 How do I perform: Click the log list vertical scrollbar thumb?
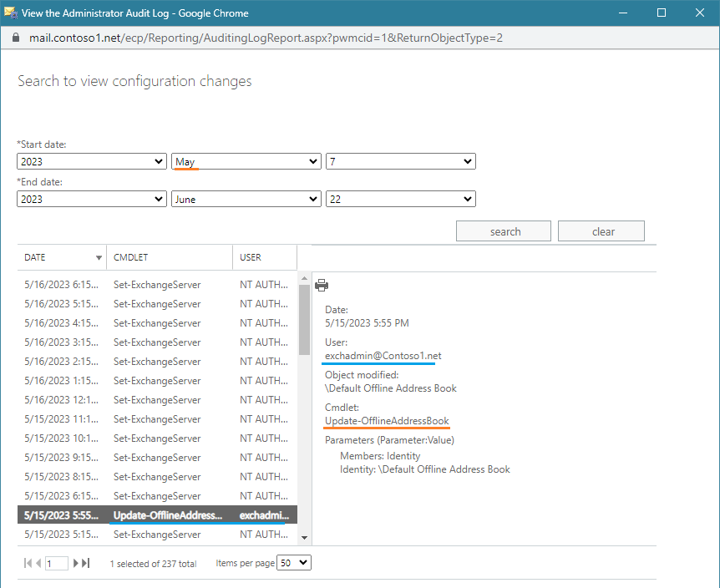point(304,320)
